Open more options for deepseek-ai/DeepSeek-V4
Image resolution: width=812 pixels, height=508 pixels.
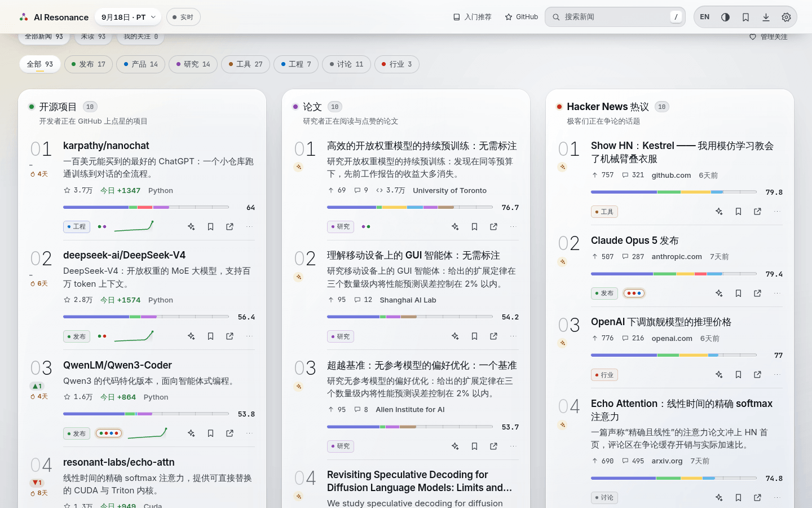click(x=249, y=336)
